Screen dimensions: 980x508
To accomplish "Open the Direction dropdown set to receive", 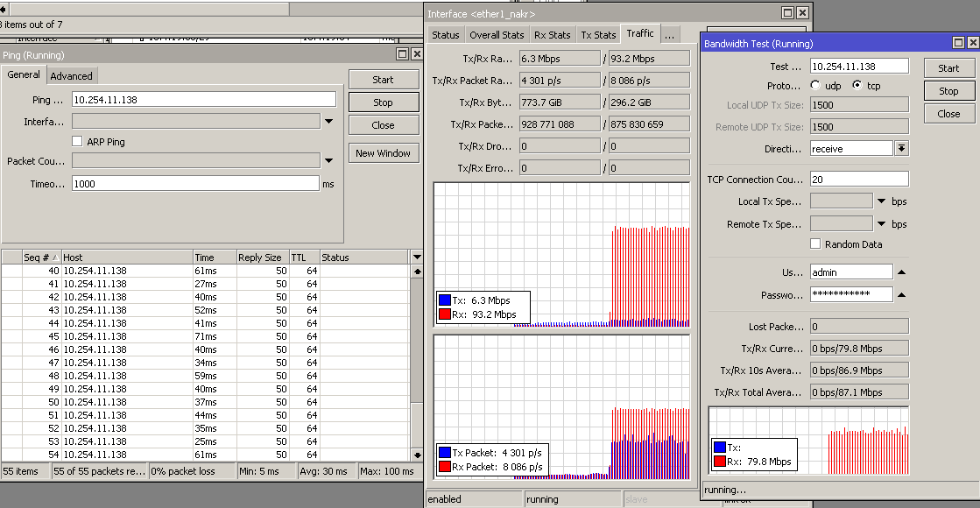I will 901,149.
